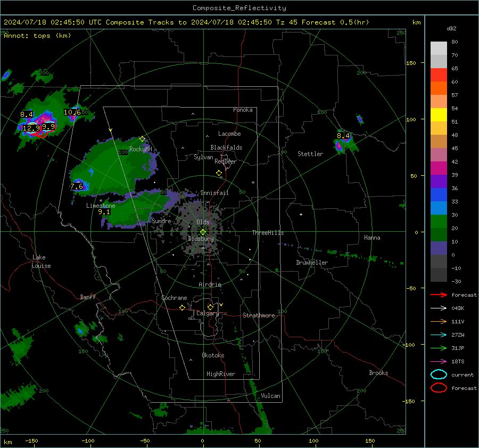The height and width of the screenshot is (448, 479).
Task: Click the dBZ legend heading
Action: pyautogui.click(x=451, y=29)
